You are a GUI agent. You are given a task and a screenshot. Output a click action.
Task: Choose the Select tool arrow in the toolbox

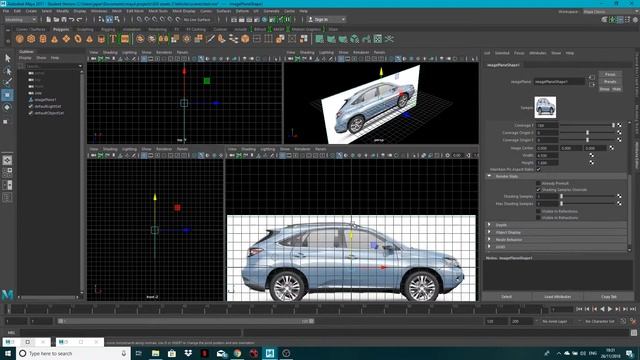[7, 58]
